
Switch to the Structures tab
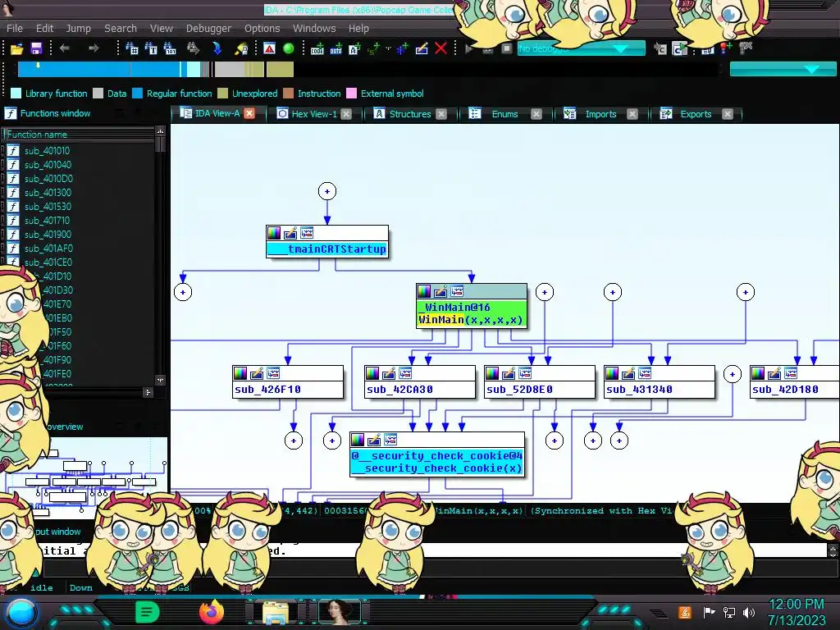410,114
